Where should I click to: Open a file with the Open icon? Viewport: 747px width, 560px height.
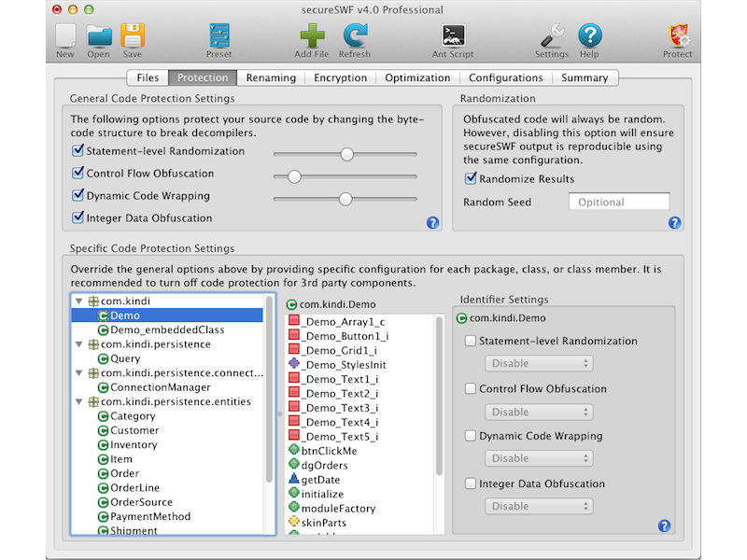(x=98, y=36)
